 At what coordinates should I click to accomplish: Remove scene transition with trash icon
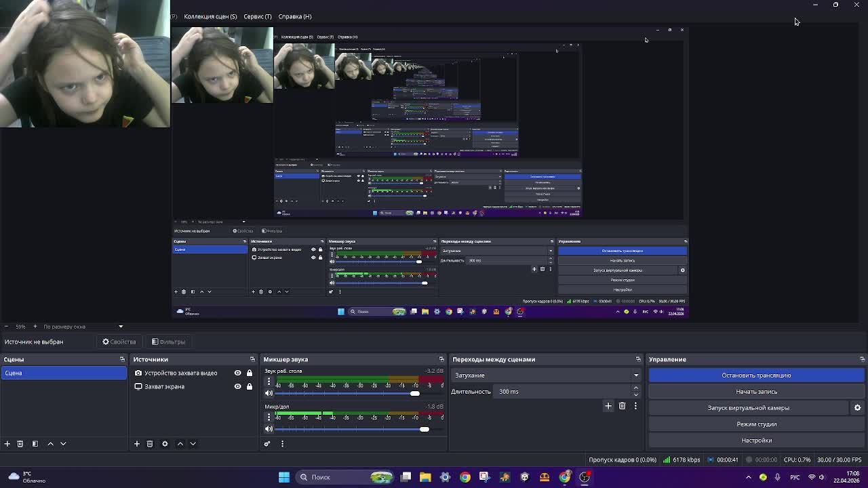(622, 406)
